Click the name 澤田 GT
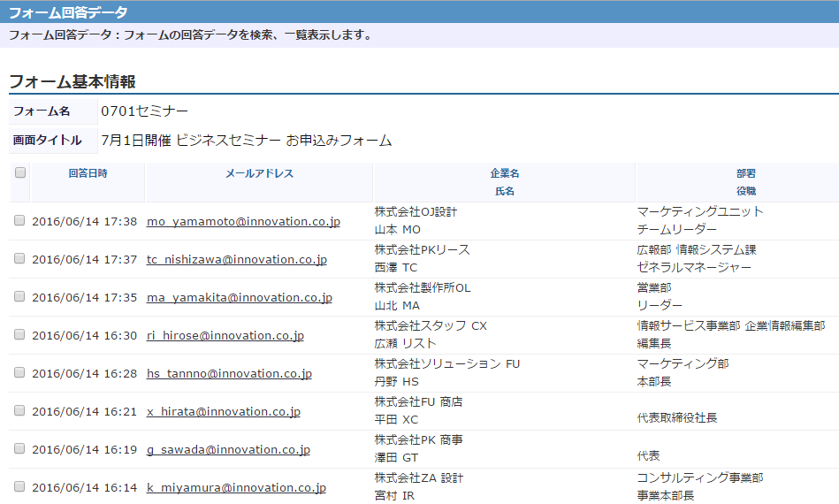 click(x=396, y=457)
